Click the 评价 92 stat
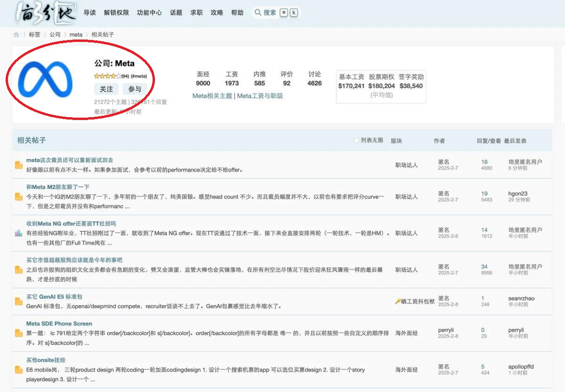Image resolution: width=565 pixels, height=392 pixels. pos(287,79)
